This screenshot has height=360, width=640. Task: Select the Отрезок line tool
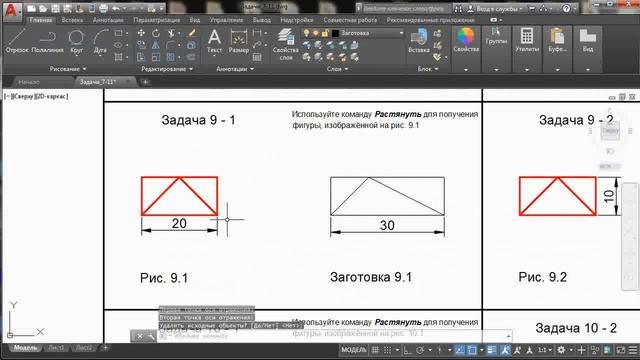pyautogui.click(x=17, y=41)
